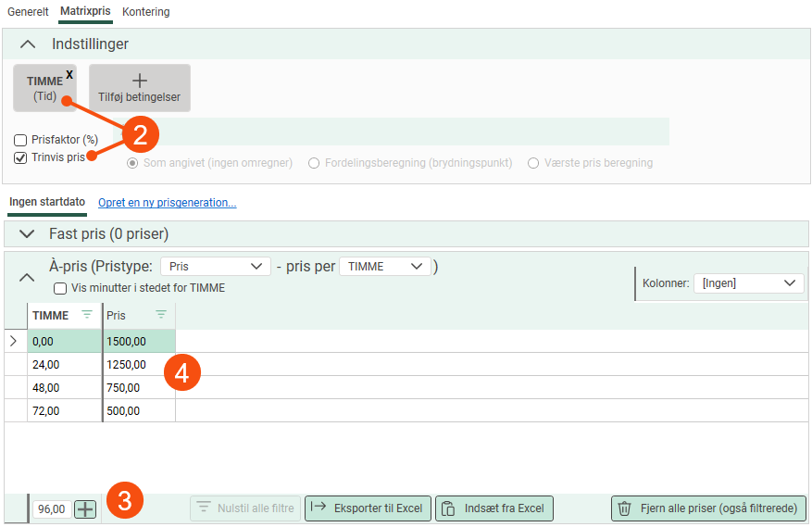Uncheck the Trinvis pris checkbox

point(20,157)
